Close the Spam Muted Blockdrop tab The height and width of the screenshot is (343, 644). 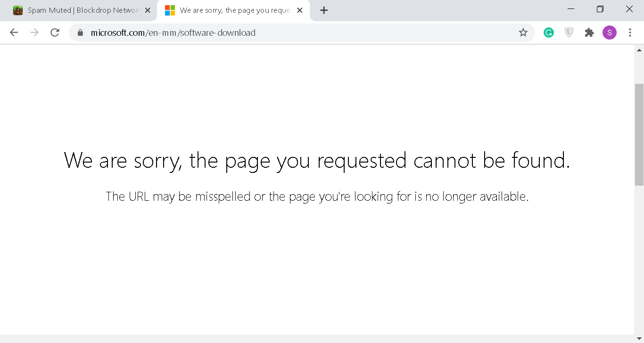[x=148, y=10]
